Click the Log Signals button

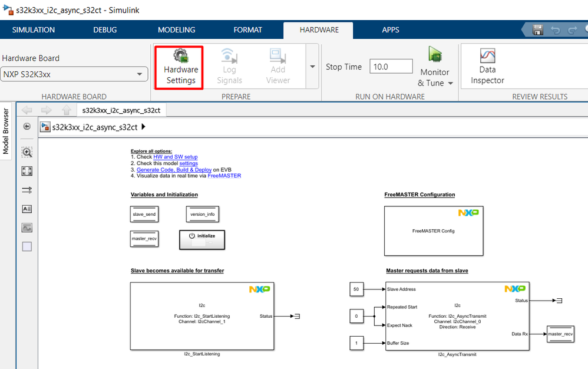(x=229, y=67)
